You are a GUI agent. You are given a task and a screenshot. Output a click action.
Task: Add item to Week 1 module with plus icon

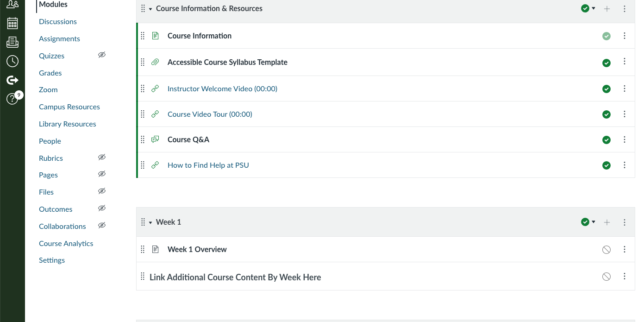click(x=607, y=222)
